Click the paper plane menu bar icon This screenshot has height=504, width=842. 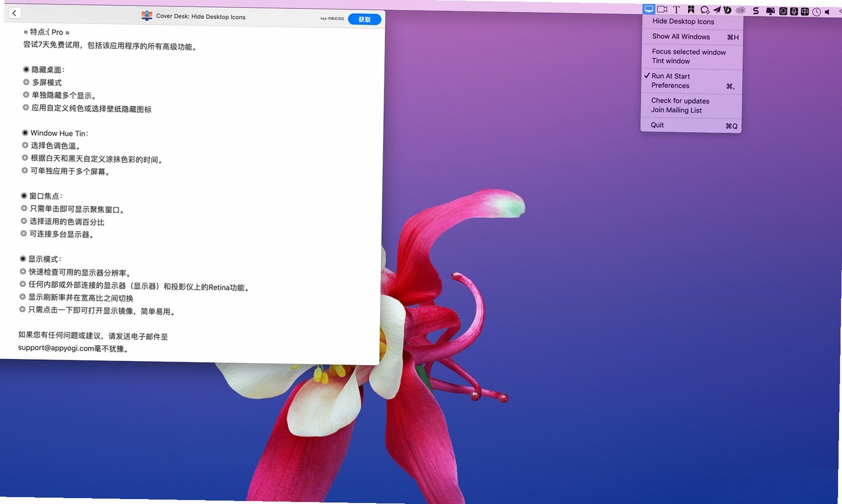pos(717,10)
